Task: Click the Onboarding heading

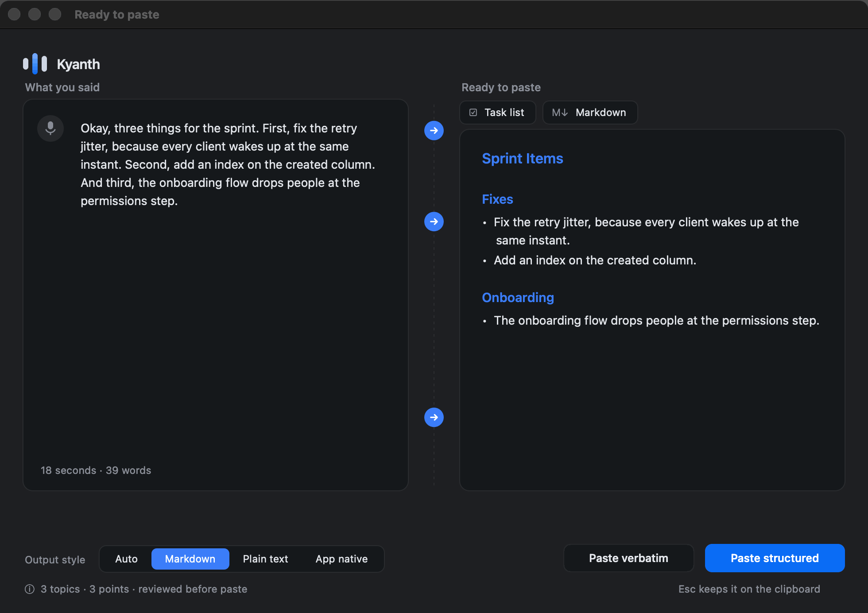Action: (518, 298)
